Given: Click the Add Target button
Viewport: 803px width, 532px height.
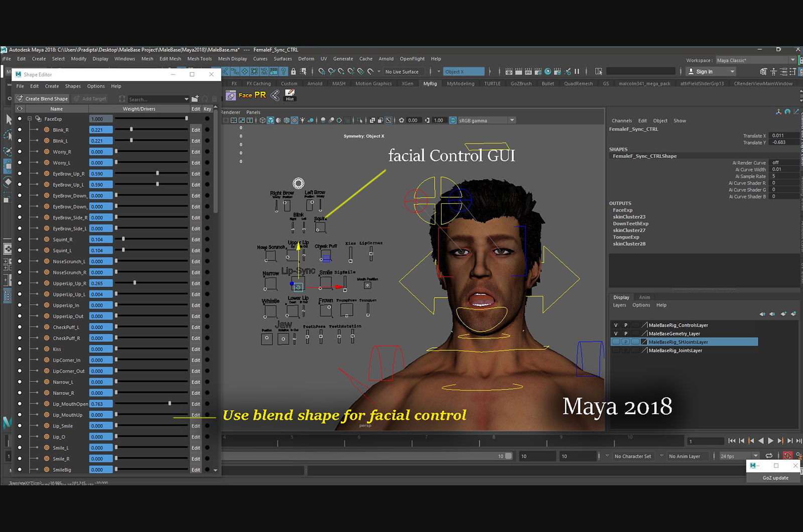Looking at the screenshot, I should coord(90,99).
